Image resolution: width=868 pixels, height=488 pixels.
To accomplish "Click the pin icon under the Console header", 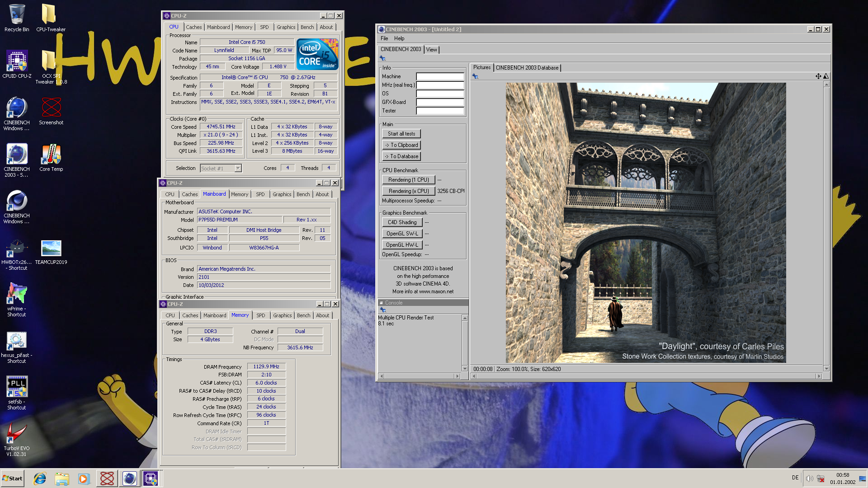I will click(383, 310).
